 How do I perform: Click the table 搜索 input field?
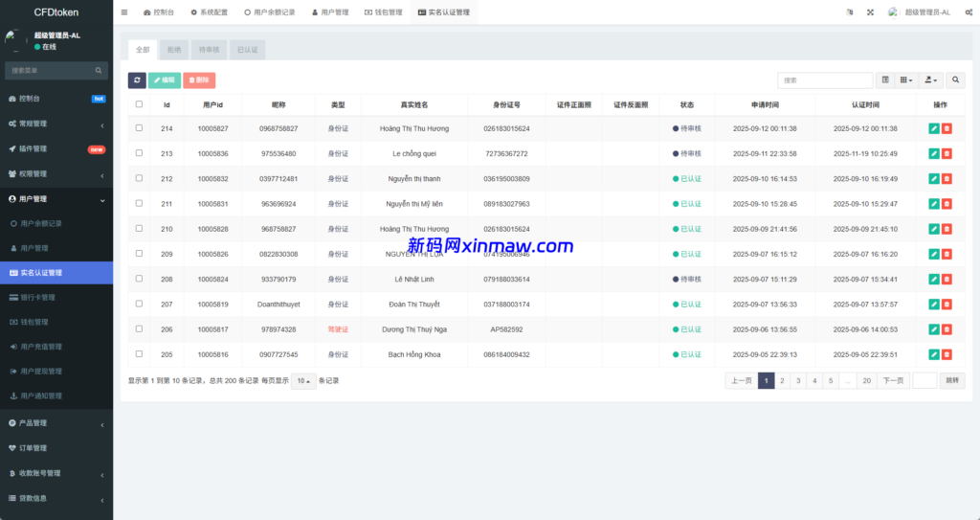click(825, 80)
